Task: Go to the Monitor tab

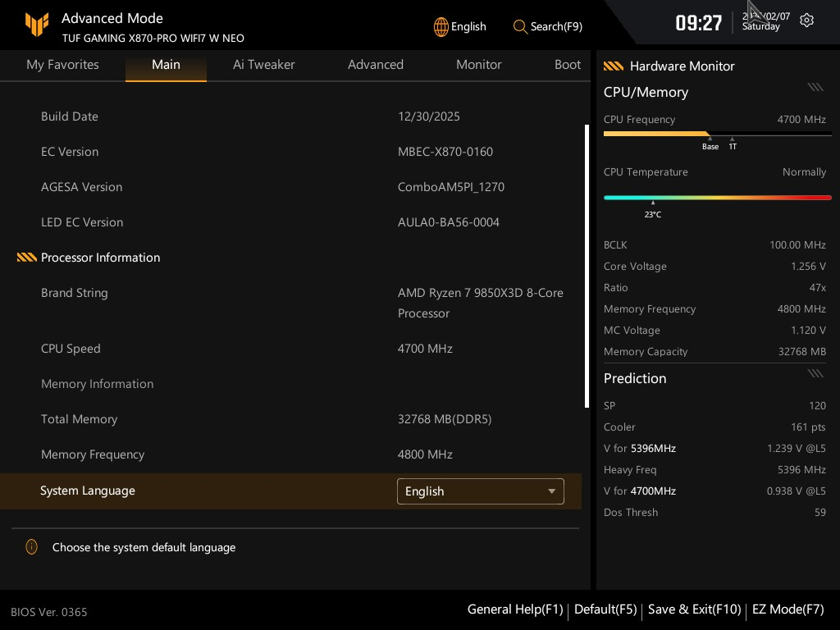Action: pyautogui.click(x=478, y=65)
